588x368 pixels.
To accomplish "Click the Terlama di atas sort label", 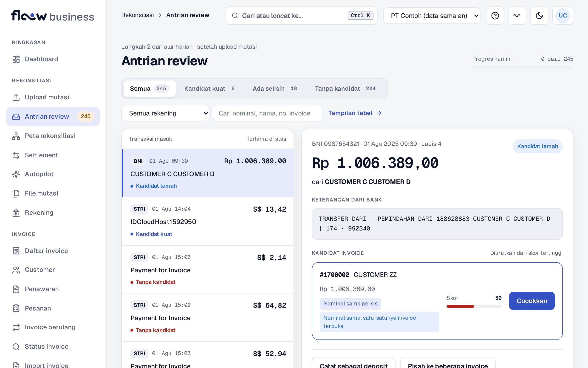I will coord(266,139).
